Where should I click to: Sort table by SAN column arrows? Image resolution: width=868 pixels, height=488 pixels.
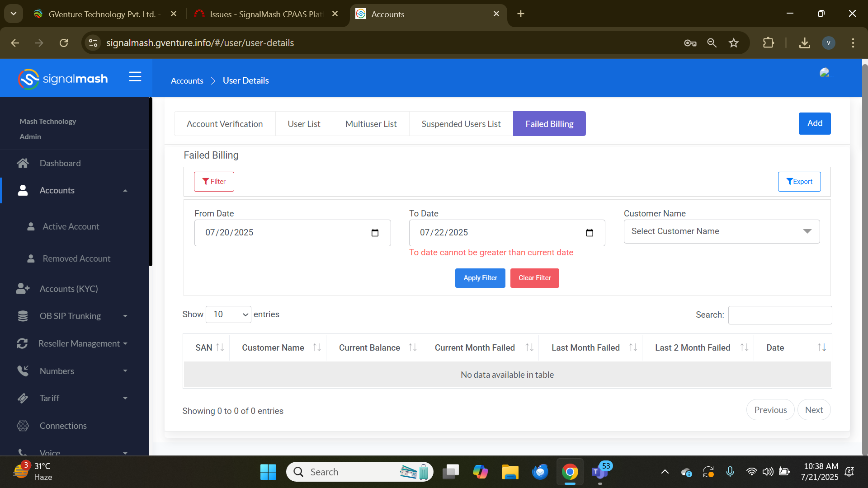tap(220, 347)
